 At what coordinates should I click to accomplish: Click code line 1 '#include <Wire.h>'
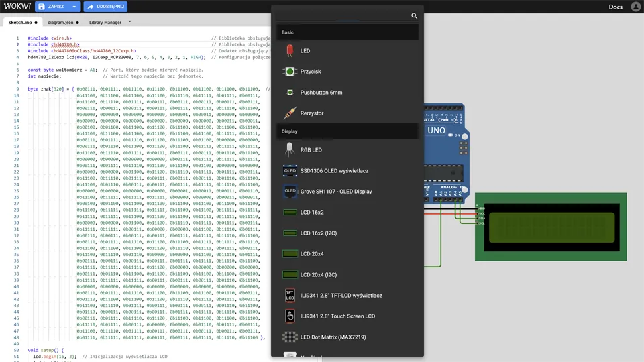point(50,38)
